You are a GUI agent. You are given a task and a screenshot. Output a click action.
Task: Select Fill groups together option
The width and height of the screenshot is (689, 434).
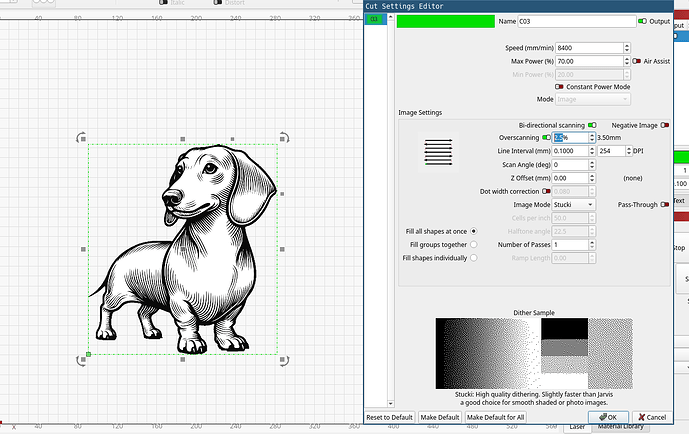click(473, 244)
